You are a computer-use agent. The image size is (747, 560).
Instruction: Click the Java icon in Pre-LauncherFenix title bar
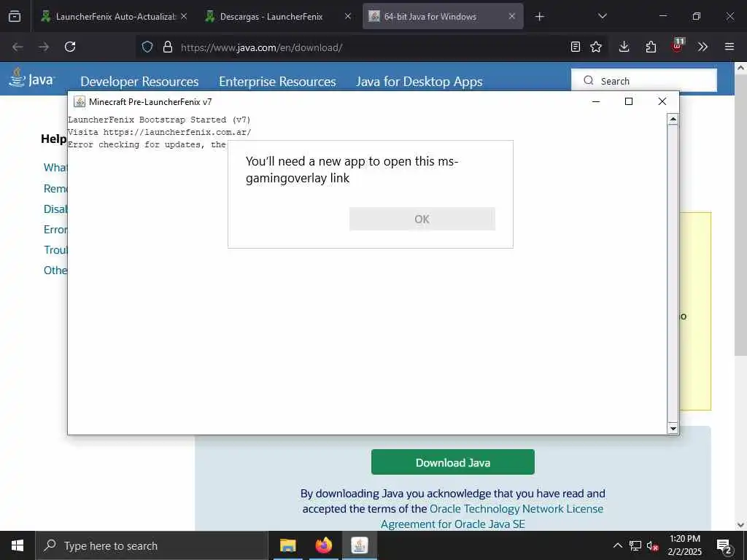click(80, 101)
